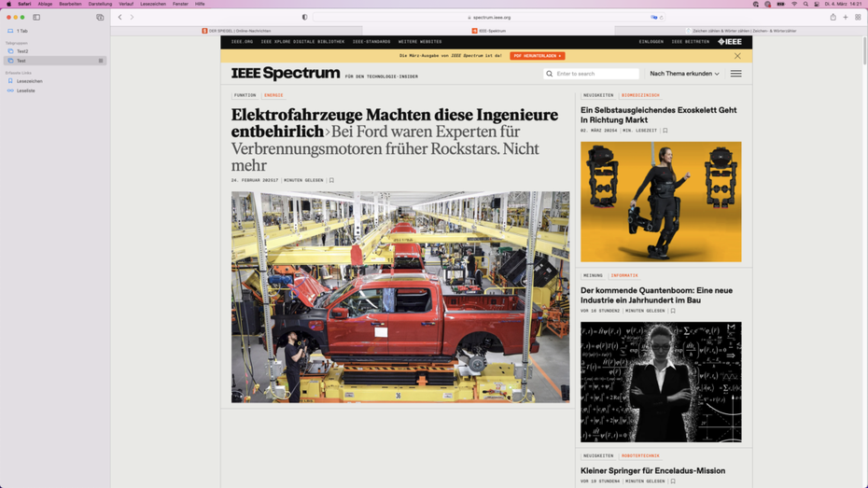Click the spectrum.ieee.org address bar
The width and height of the screenshot is (868, 488).
click(x=489, y=17)
